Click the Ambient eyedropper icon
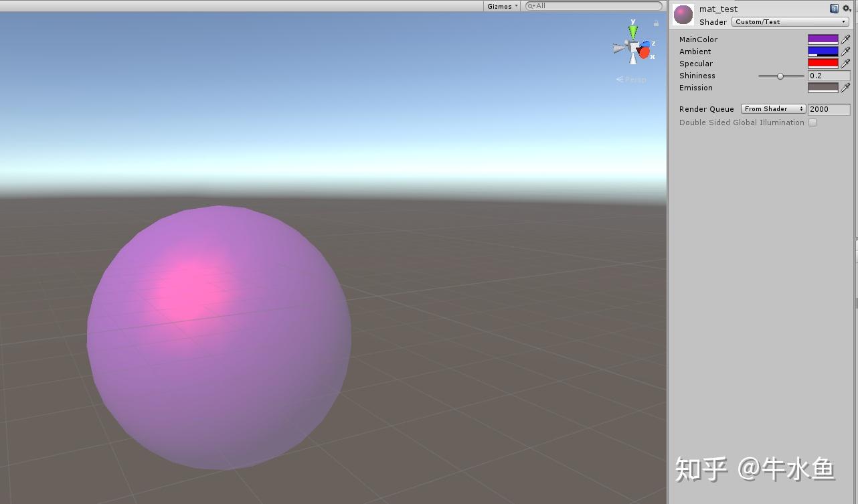The image size is (858, 504). (846, 51)
